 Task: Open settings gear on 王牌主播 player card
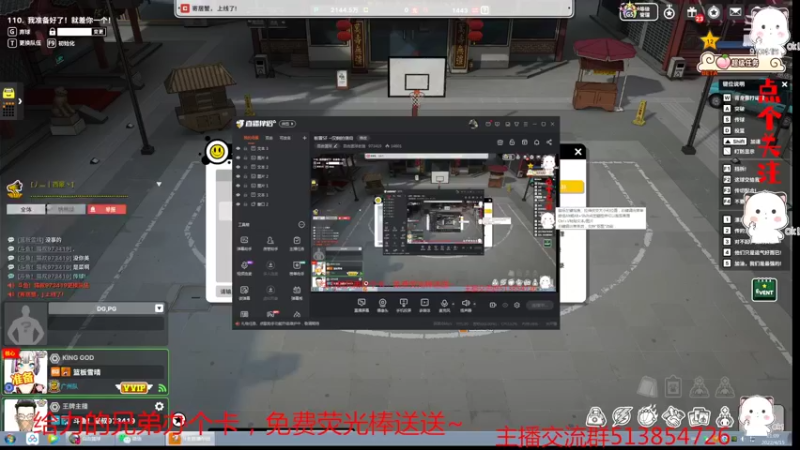pos(159,406)
